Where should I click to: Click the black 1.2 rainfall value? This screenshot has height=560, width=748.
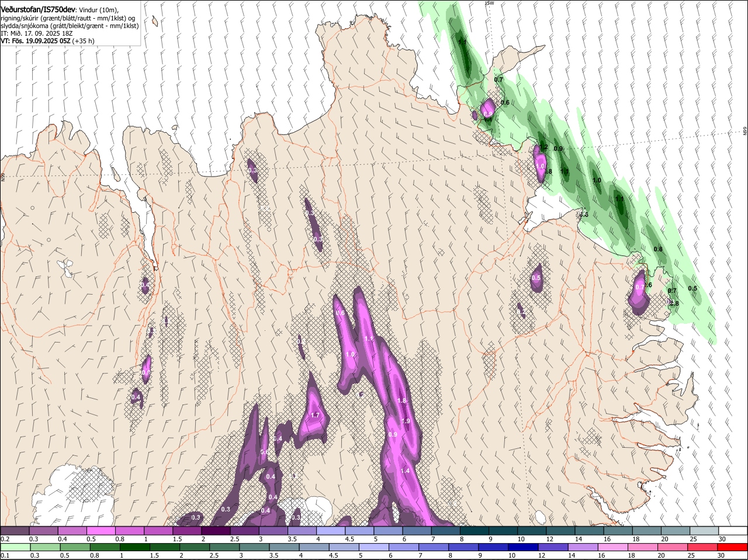543,148
